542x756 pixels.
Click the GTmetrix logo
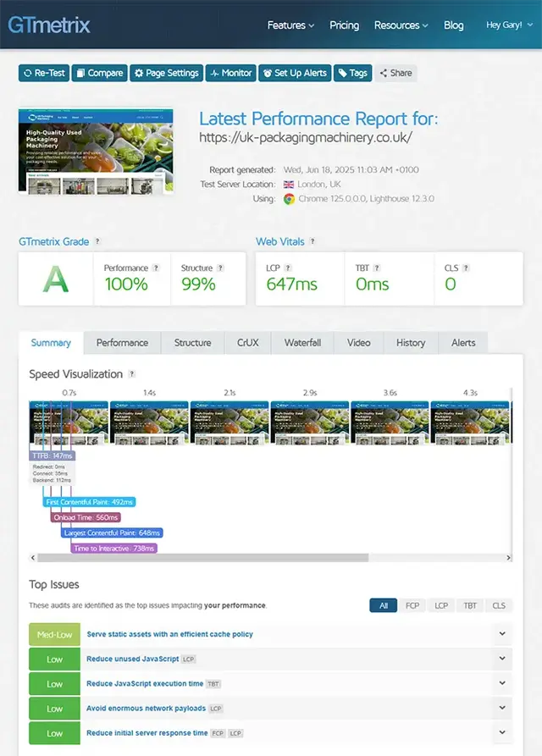click(x=49, y=25)
